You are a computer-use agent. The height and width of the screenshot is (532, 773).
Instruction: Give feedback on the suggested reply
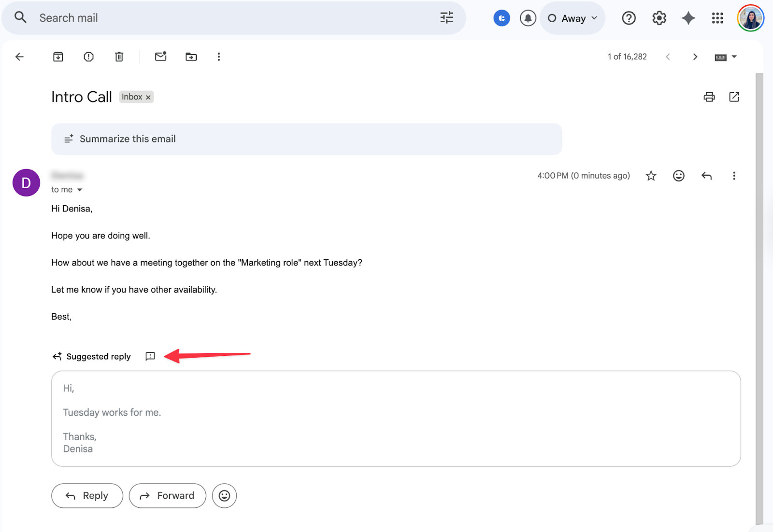(150, 356)
